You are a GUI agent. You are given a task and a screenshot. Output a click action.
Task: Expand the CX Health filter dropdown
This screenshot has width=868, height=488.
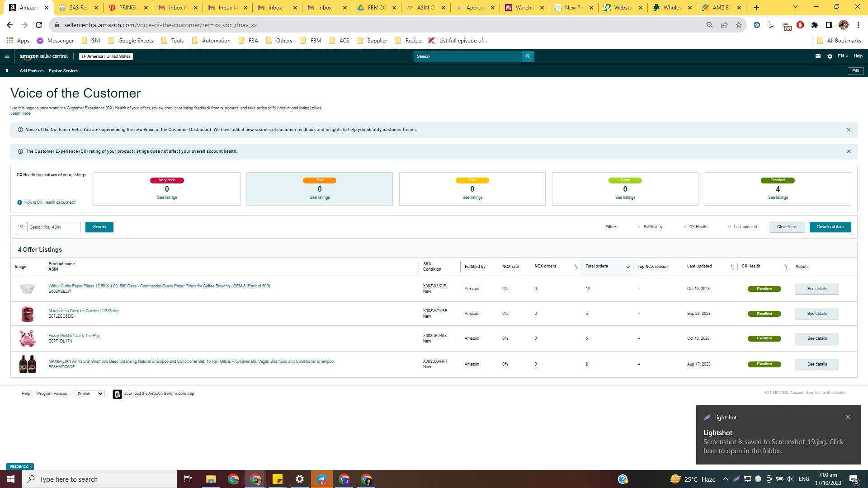[695, 227]
